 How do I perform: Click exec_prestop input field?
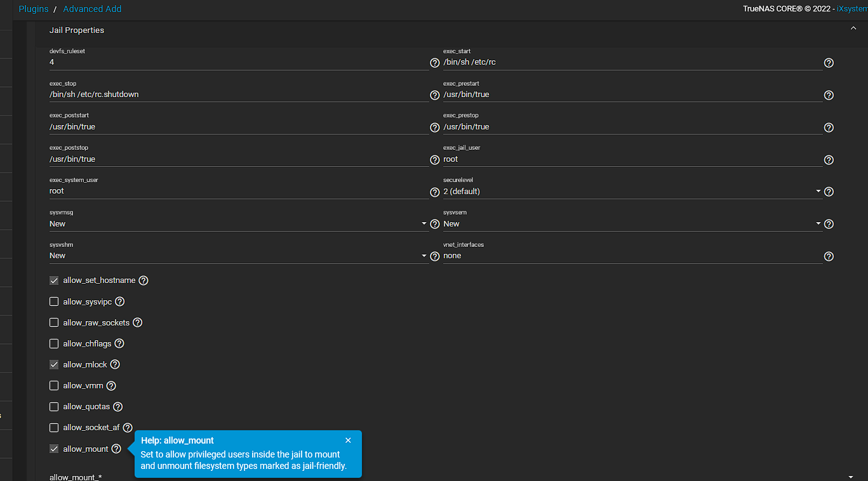(x=632, y=127)
